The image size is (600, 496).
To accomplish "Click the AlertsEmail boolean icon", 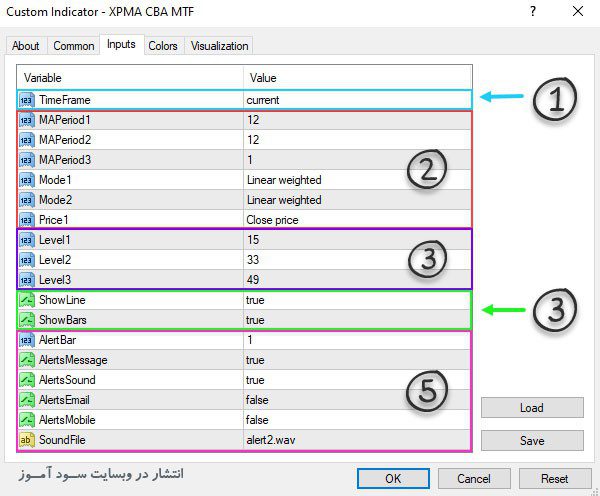I will click(26, 400).
